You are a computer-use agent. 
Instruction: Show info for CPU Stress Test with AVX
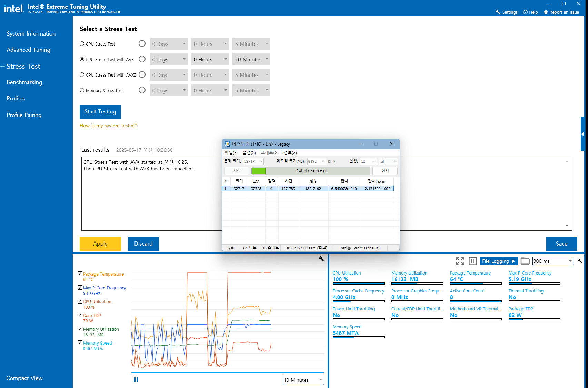coord(142,59)
